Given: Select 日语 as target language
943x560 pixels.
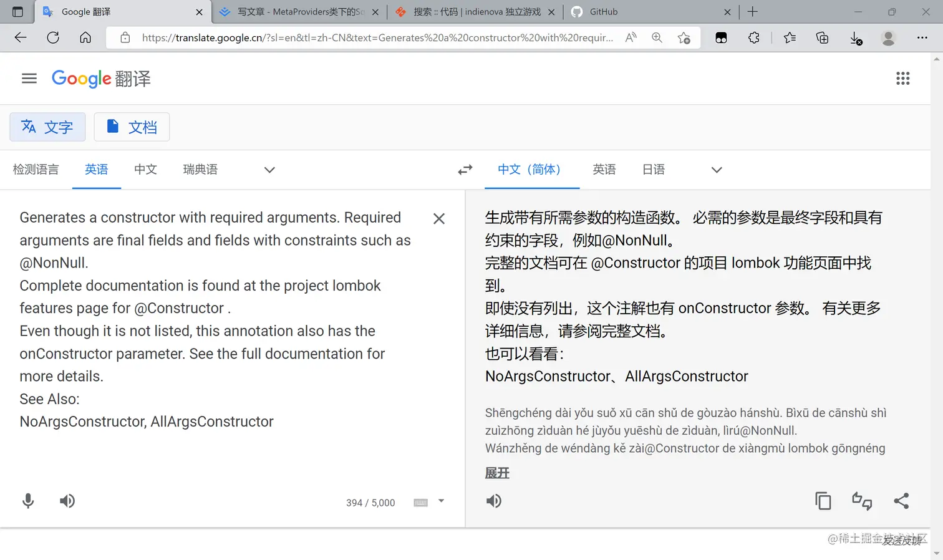Looking at the screenshot, I should click(x=654, y=170).
